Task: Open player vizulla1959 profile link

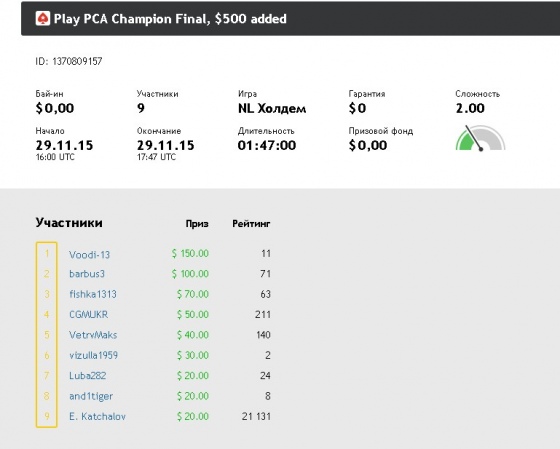Action: (93, 355)
